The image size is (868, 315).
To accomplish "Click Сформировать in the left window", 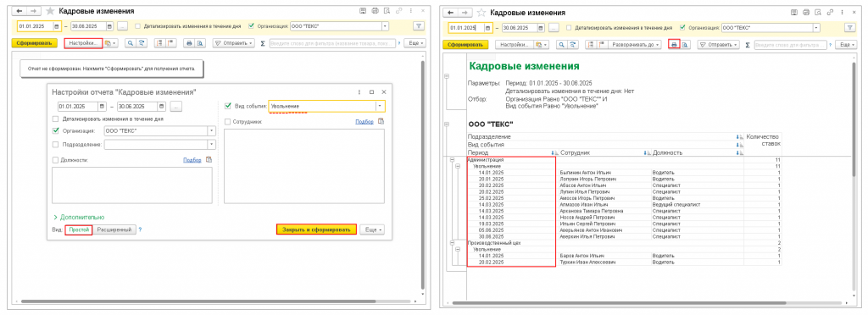I will (x=34, y=42).
